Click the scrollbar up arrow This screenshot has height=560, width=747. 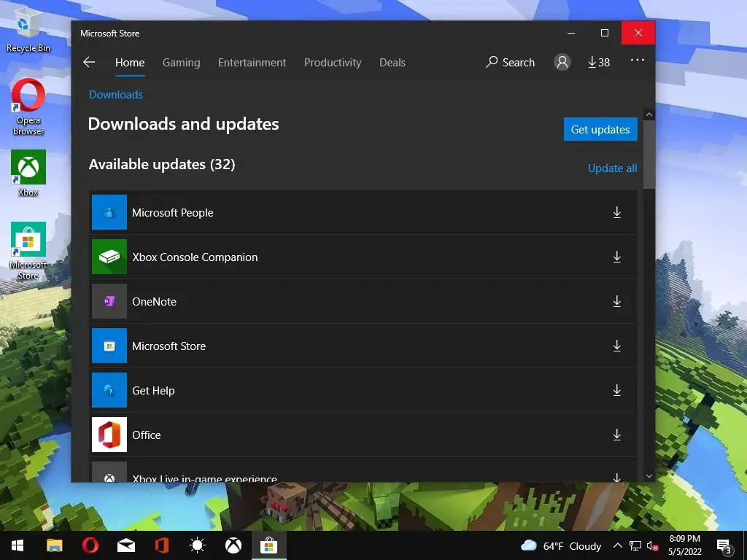coord(649,114)
